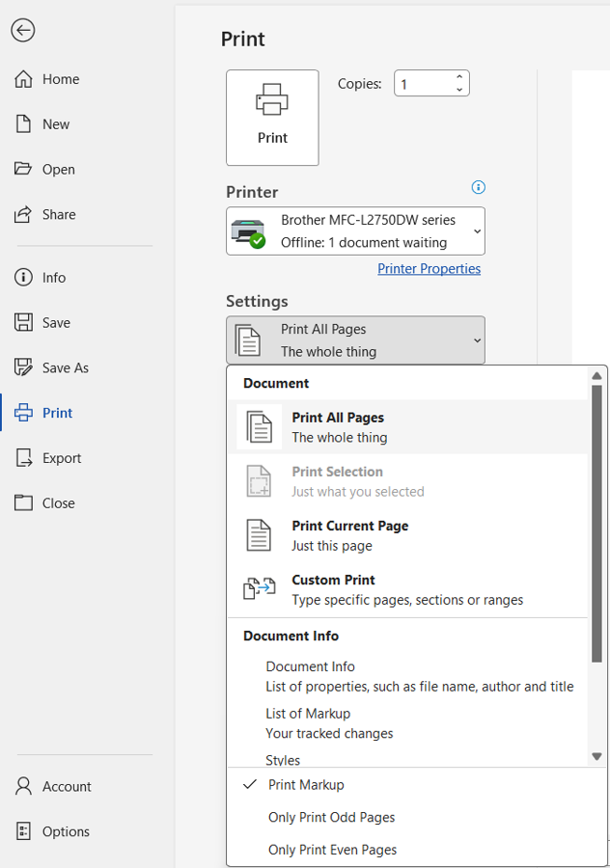Click the Print icon in sidebar
The image size is (610, 868).
coord(23,413)
